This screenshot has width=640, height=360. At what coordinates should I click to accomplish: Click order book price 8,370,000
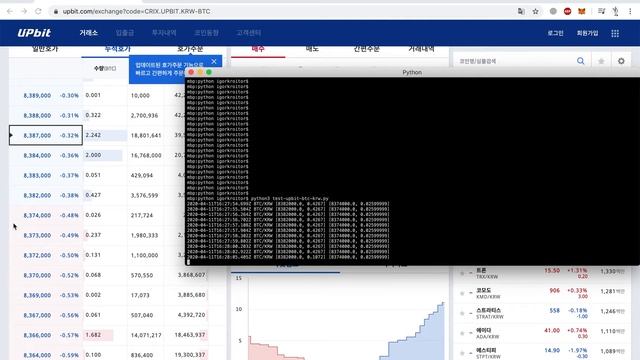pyautogui.click(x=37, y=276)
